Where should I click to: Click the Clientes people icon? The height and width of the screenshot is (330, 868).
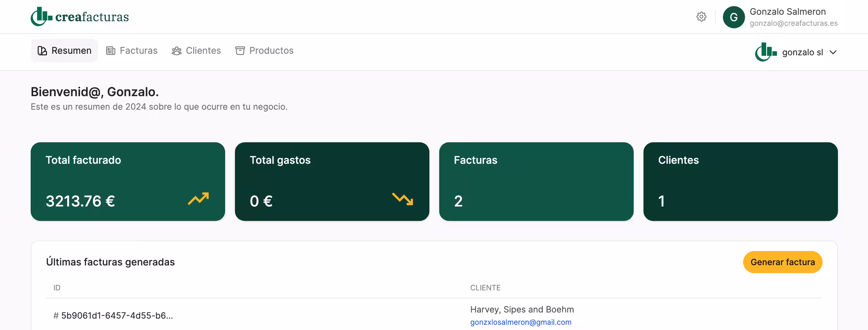click(177, 51)
